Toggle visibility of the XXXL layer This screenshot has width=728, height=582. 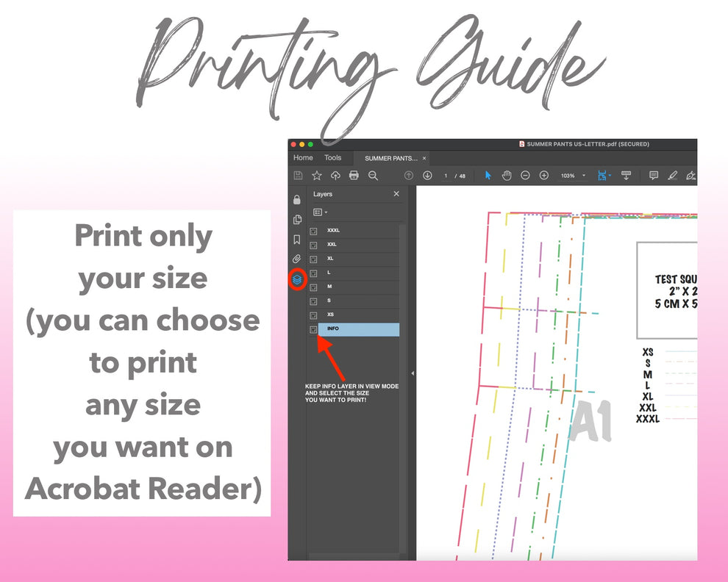pos(314,231)
